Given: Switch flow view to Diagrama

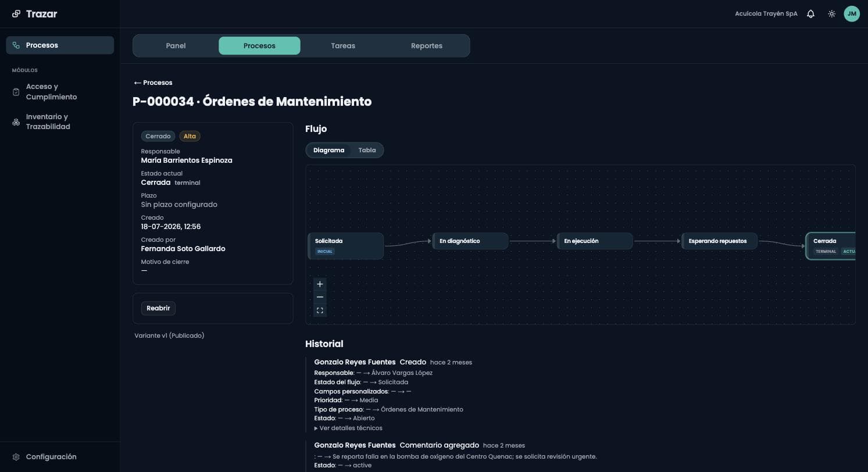Looking at the screenshot, I should pyautogui.click(x=328, y=150).
